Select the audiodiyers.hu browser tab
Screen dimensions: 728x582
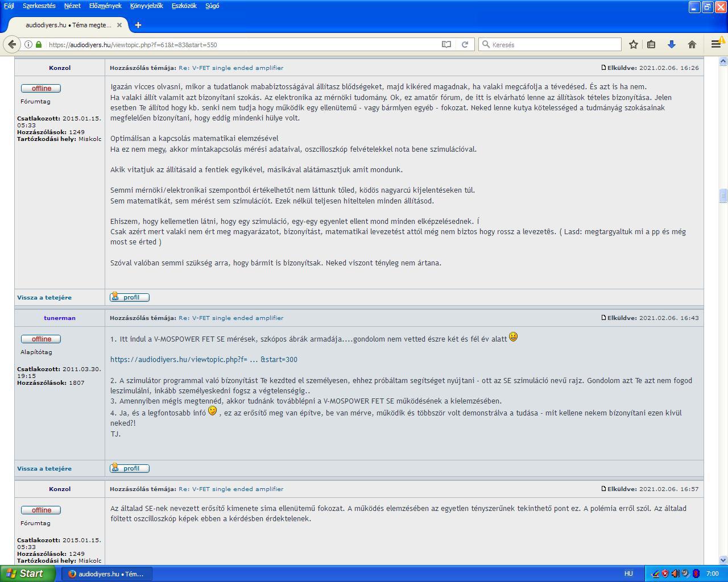pos(68,25)
